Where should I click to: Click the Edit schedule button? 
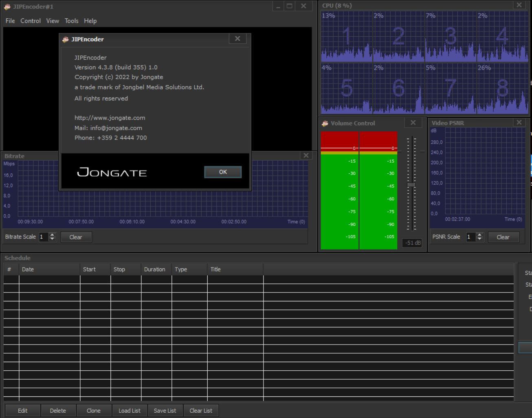click(23, 411)
